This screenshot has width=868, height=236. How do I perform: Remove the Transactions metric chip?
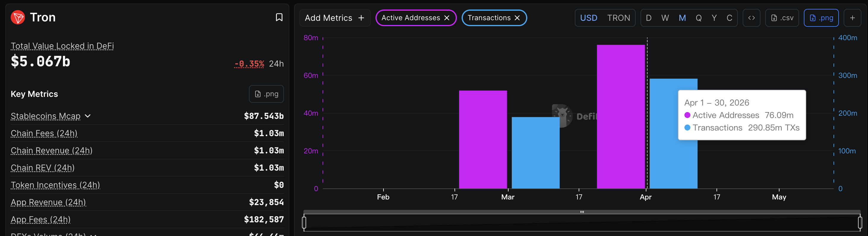(x=517, y=18)
